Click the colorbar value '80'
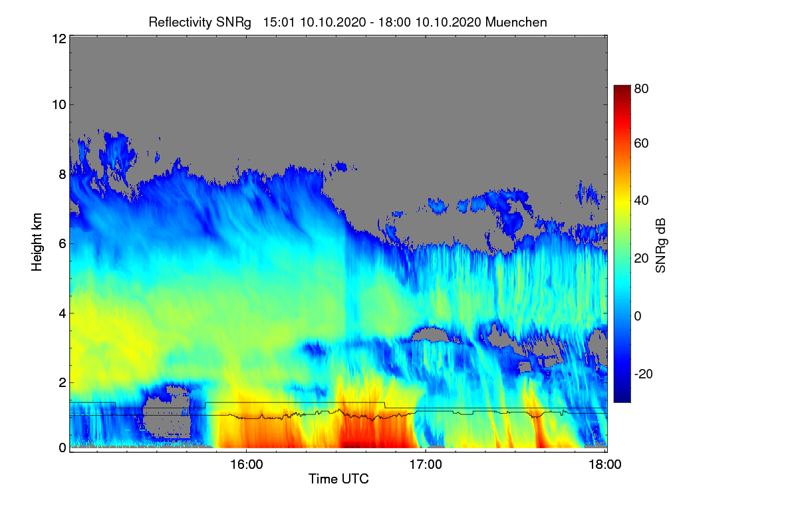 tap(642, 88)
